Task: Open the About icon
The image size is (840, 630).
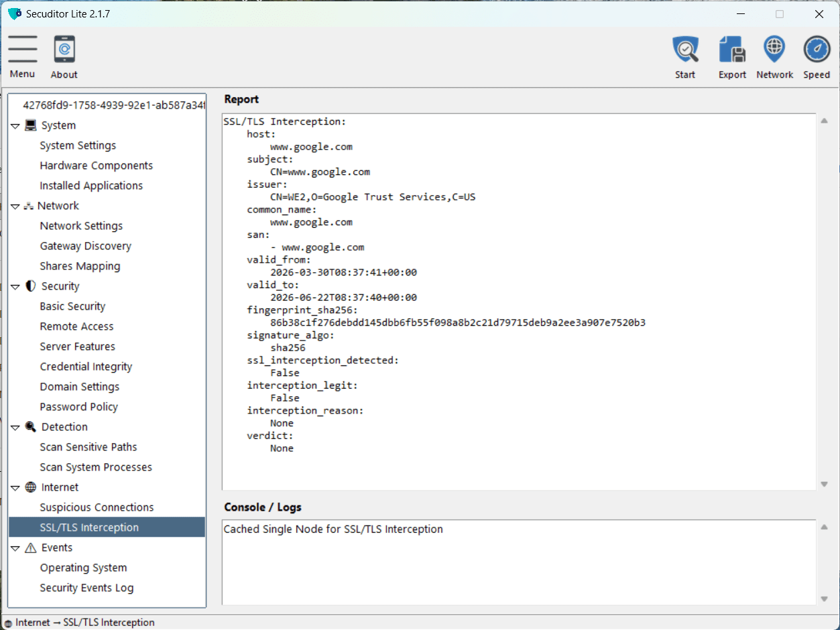Action: point(64,49)
